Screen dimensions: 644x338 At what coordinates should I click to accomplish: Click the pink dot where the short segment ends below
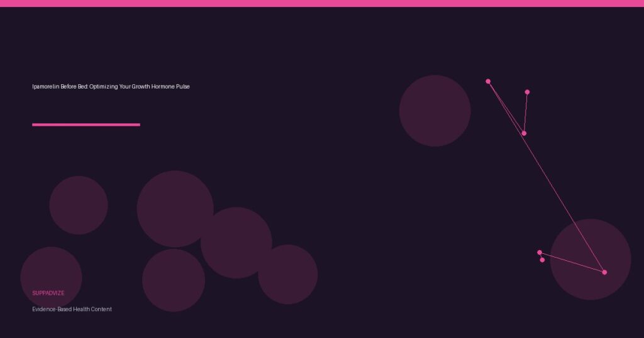524,133
